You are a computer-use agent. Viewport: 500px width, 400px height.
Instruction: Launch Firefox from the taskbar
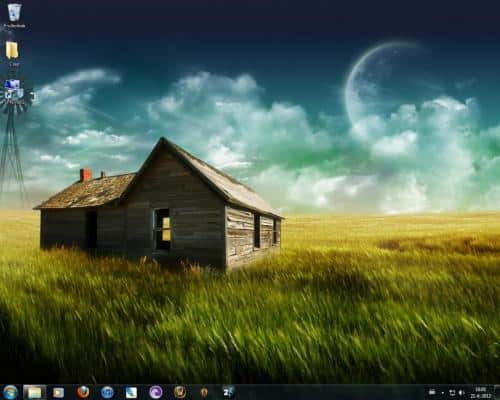click(83, 392)
